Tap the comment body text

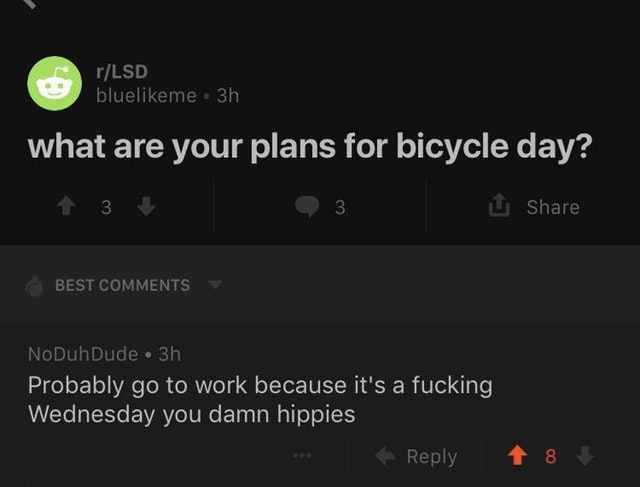point(260,399)
